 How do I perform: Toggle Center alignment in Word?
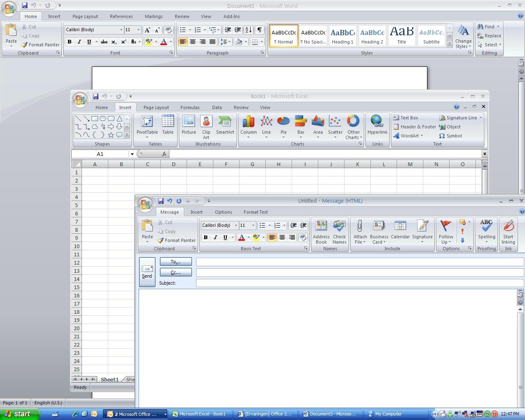pos(192,42)
